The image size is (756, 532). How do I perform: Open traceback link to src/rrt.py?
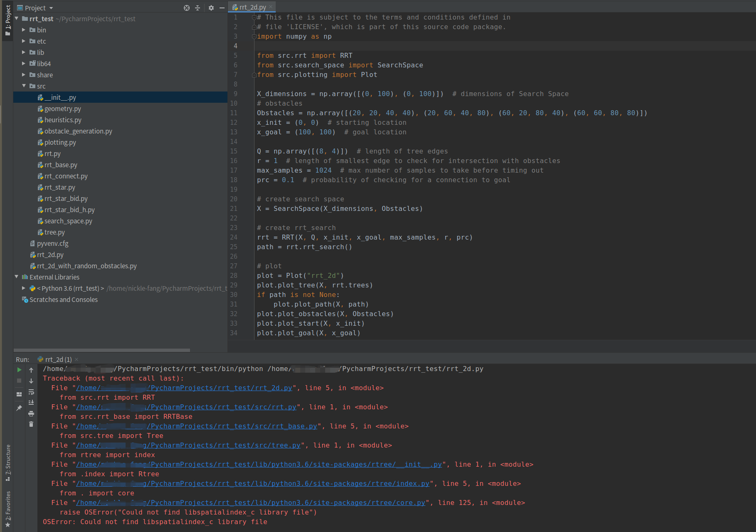(186, 407)
